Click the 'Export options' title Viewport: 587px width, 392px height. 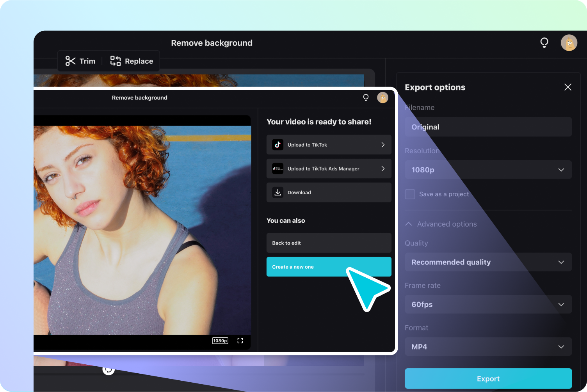pos(435,87)
